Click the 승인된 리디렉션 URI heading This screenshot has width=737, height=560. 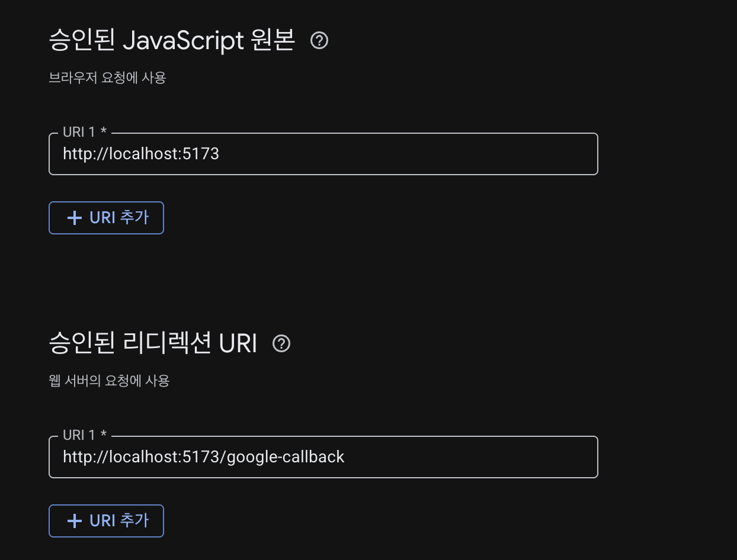(153, 344)
